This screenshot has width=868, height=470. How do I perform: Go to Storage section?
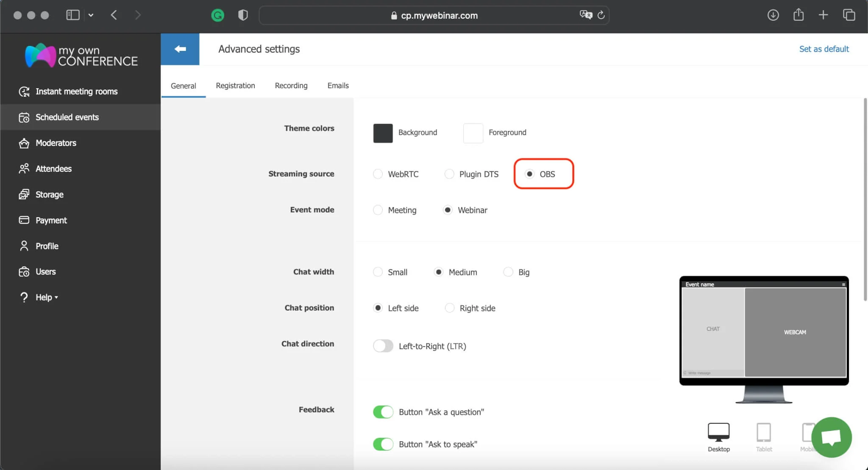(x=49, y=195)
